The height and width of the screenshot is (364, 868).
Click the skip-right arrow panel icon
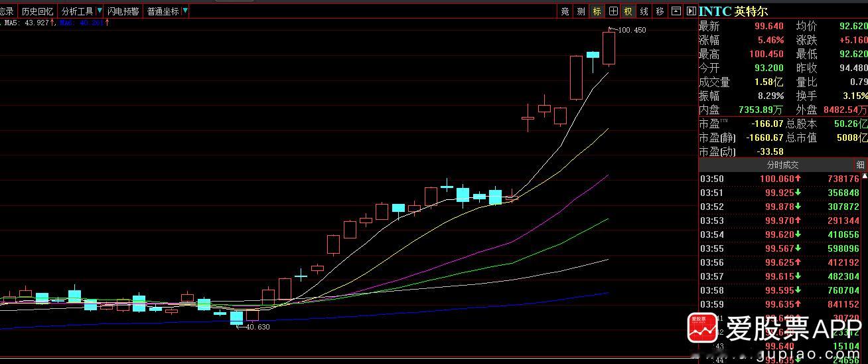[x=691, y=11]
